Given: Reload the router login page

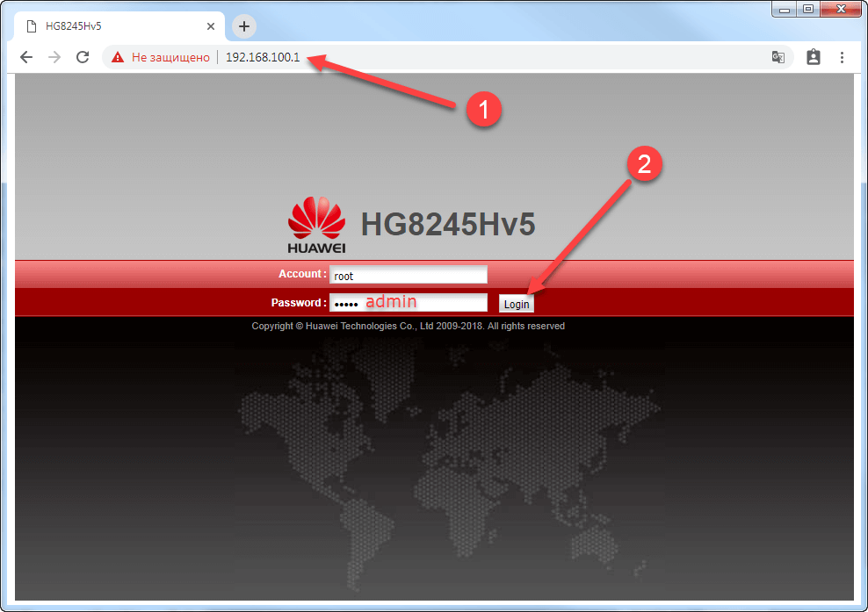Looking at the screenshot, I should [x=82, y=56].
